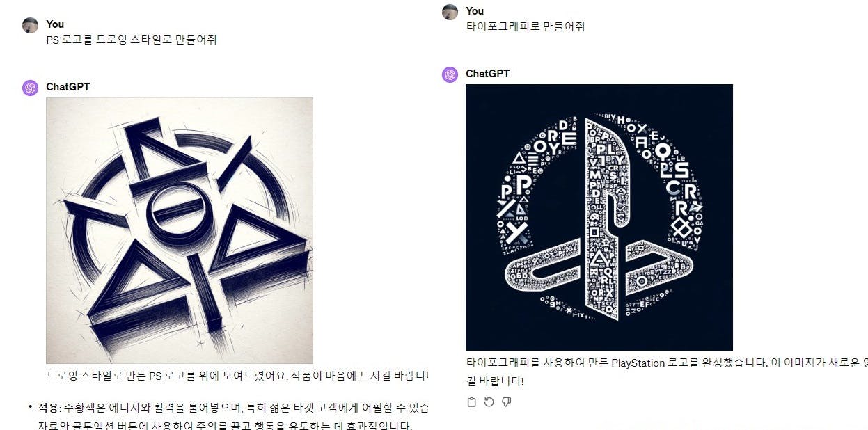
Task: Regenerate the response using circular arrow icon
Action: (x=489, y=402)
